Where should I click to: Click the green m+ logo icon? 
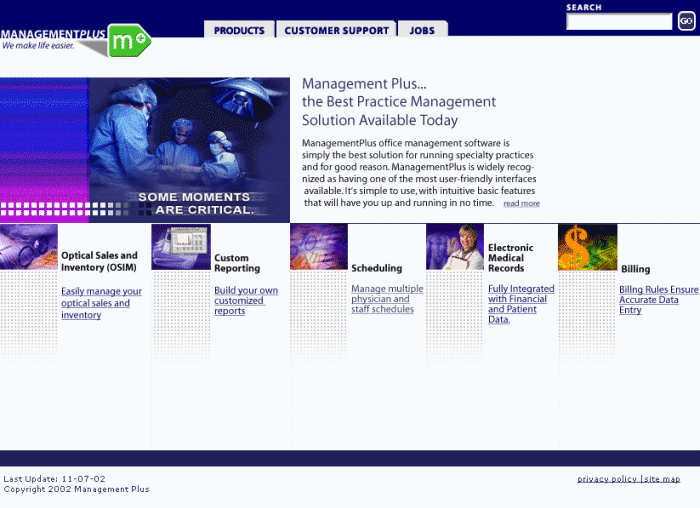129,41
